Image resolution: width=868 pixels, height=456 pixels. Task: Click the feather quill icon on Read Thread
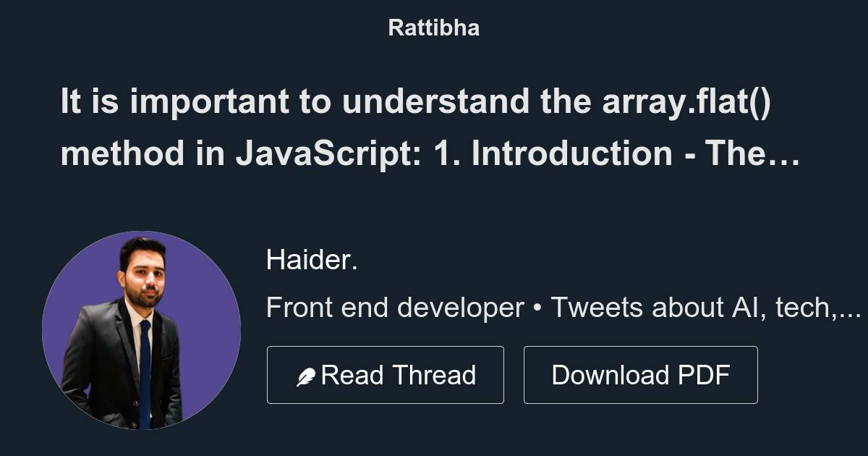click(x=307, y=374)
